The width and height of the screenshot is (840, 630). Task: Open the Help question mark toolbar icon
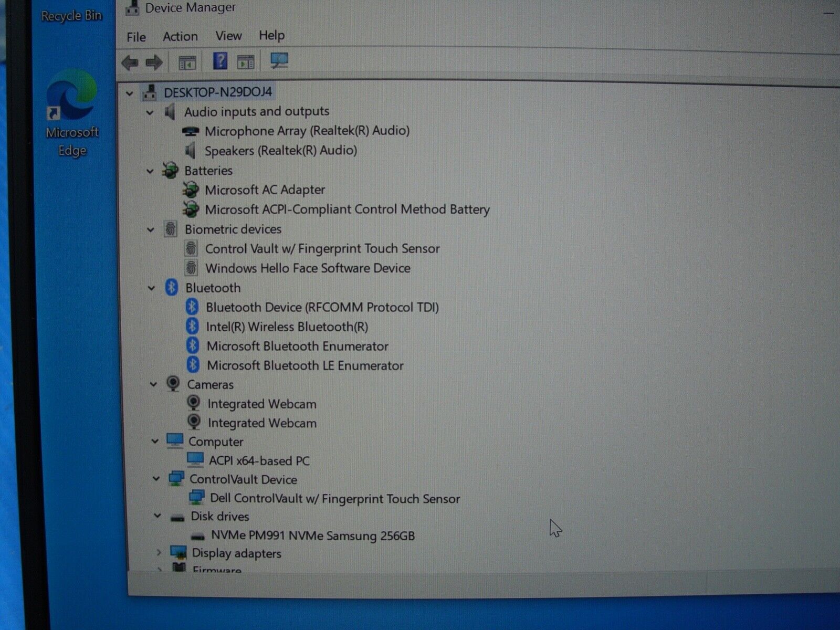pyautogui.click(x=220, y=61)
